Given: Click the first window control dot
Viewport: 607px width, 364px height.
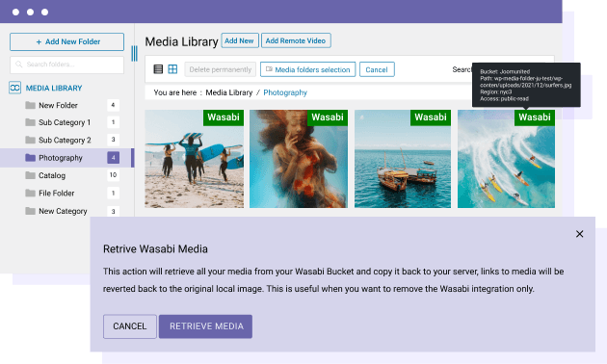Looking at the screenshot, I should click(x=15, y=12).
